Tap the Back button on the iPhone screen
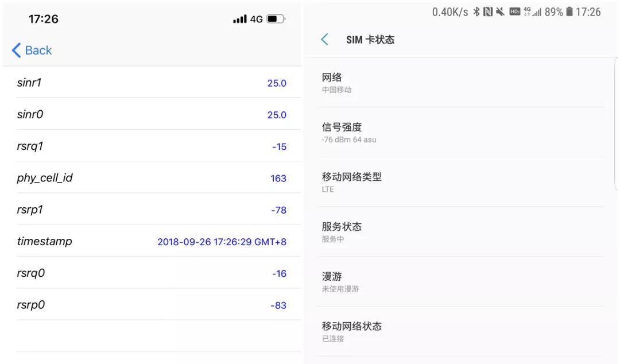The height and width of the screenshot is (364, 620). click(x=32, y=51)
